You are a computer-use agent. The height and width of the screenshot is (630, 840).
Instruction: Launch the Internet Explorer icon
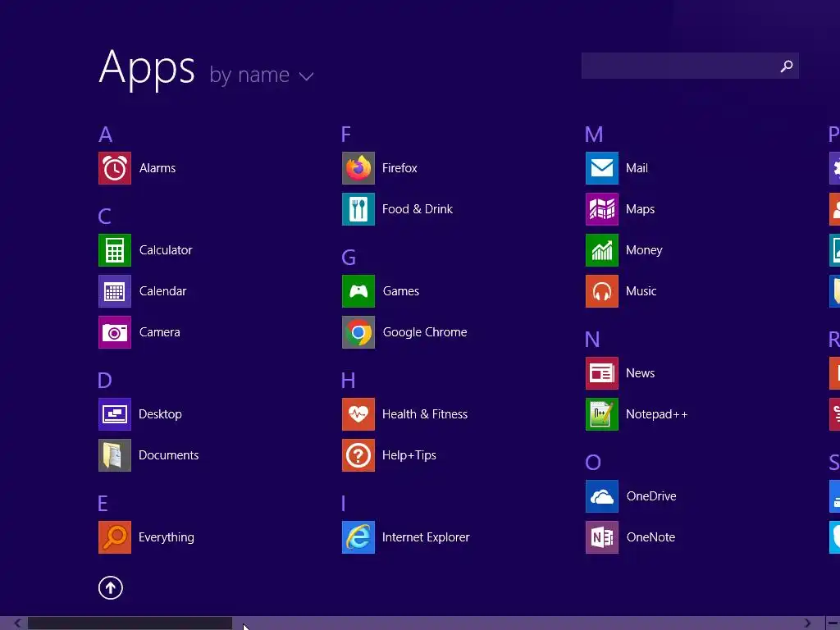[358, 537]
